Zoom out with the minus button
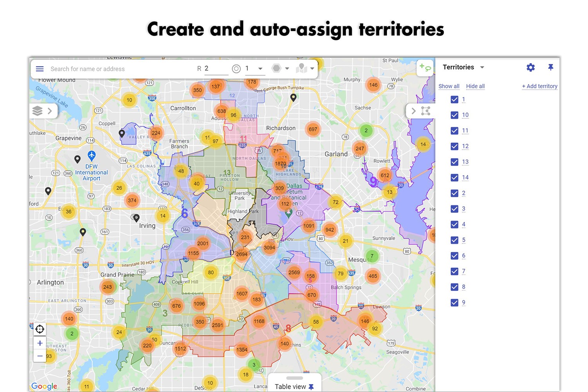Screen dimensions: 588x392 [40, 356]
